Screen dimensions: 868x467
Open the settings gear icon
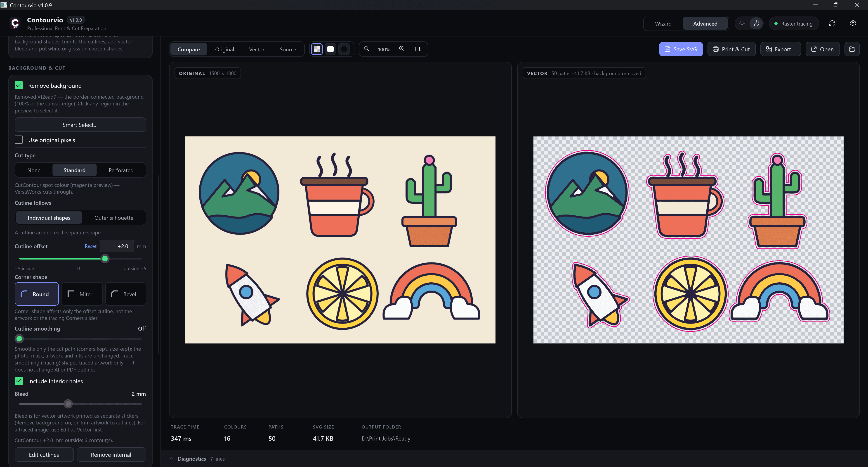pos(853,24)
